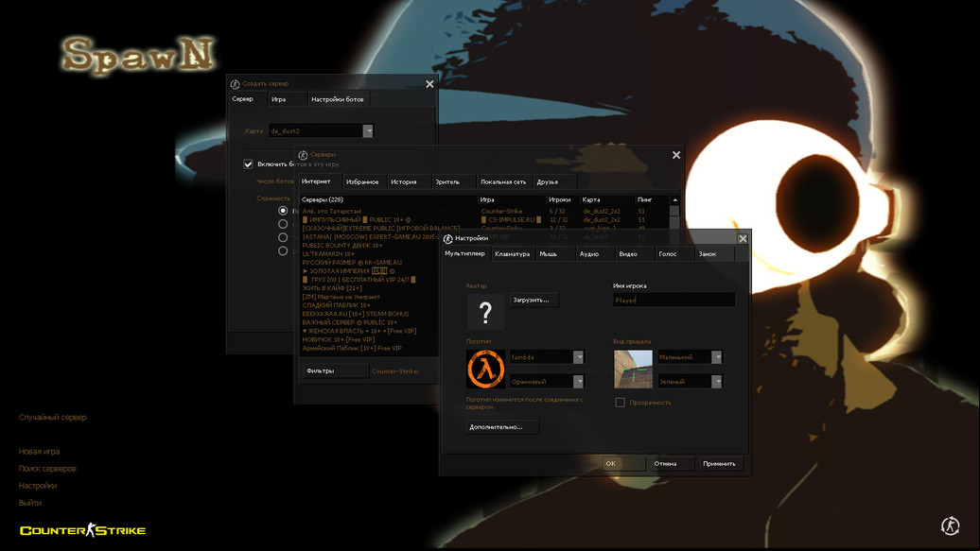The image size is (980, 551).
Task: Click the Имя игрока Player input field
Action: 674,300
